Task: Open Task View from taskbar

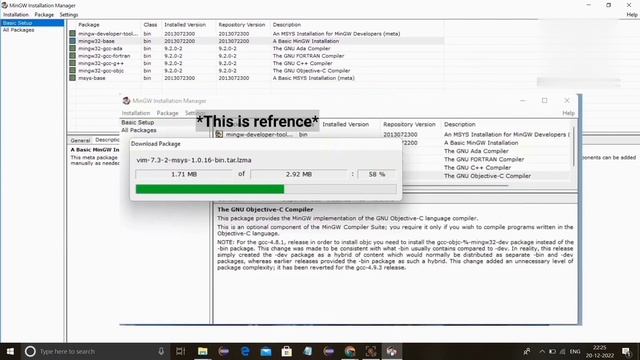Action: (x=180, y=351)
